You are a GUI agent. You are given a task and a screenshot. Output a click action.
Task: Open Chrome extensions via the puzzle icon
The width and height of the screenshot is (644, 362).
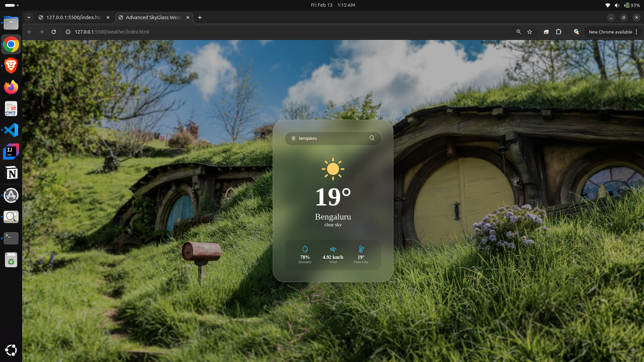pyautogui.click(x=559, y=32)
